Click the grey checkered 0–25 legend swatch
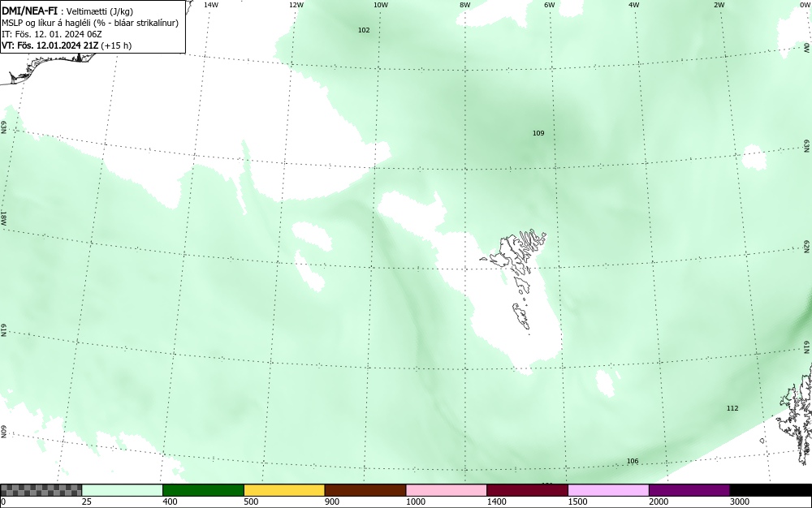 pos(41,490)
